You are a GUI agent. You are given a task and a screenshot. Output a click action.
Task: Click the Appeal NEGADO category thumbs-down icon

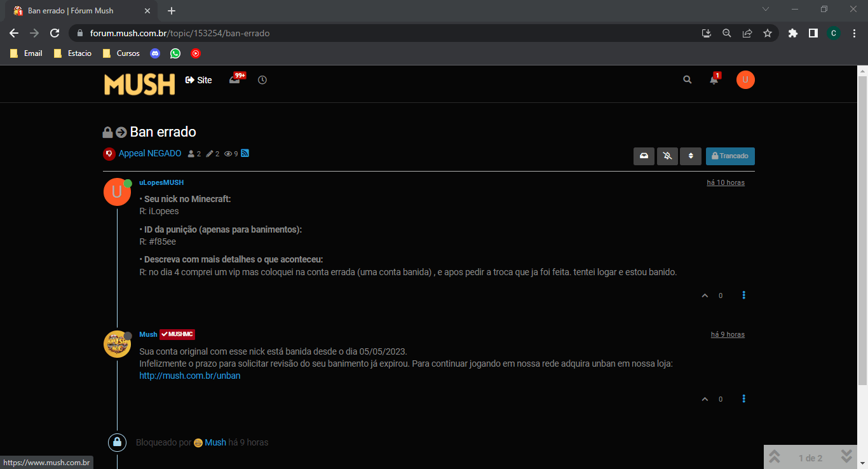click(x=109, y=154)
